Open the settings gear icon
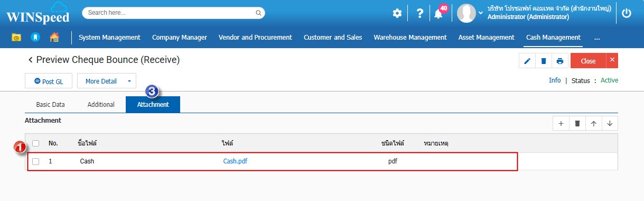The height and width of the screenshot is (201, 644). click(397, 13)
